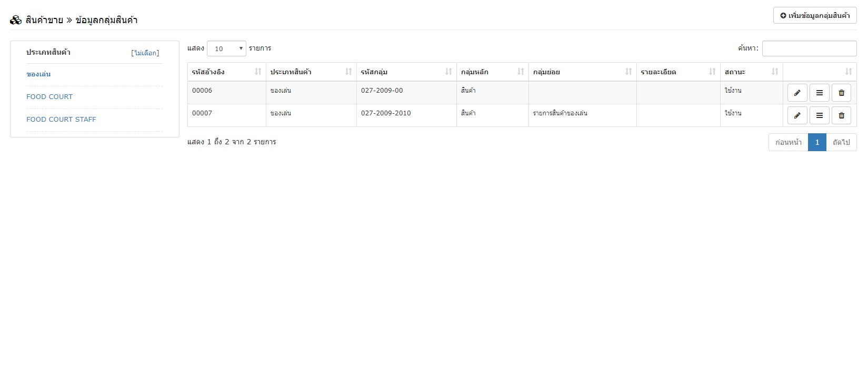Select FOOD COURT product type

point(49,97)
